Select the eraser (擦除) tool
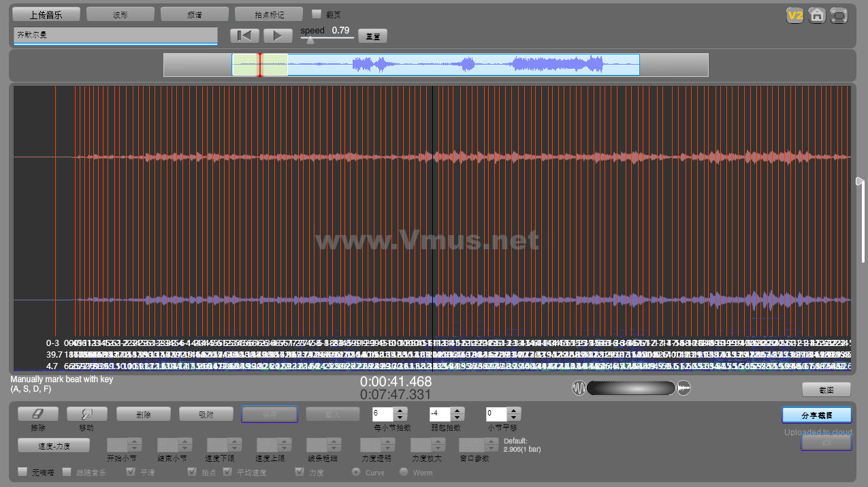Viewport: 868px width, 487px height. (x=37, y=413)
